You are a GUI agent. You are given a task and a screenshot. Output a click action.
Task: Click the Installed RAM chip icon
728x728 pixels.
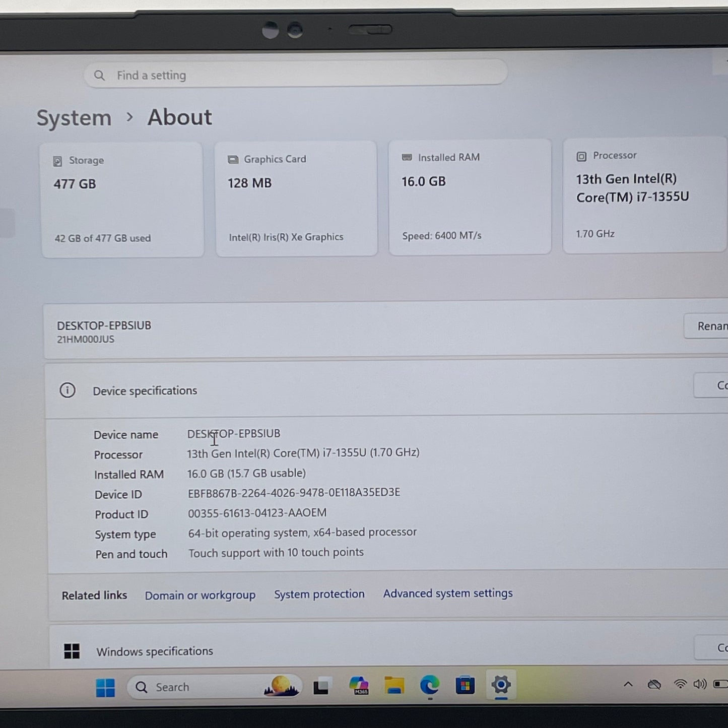tap(407, 158)
